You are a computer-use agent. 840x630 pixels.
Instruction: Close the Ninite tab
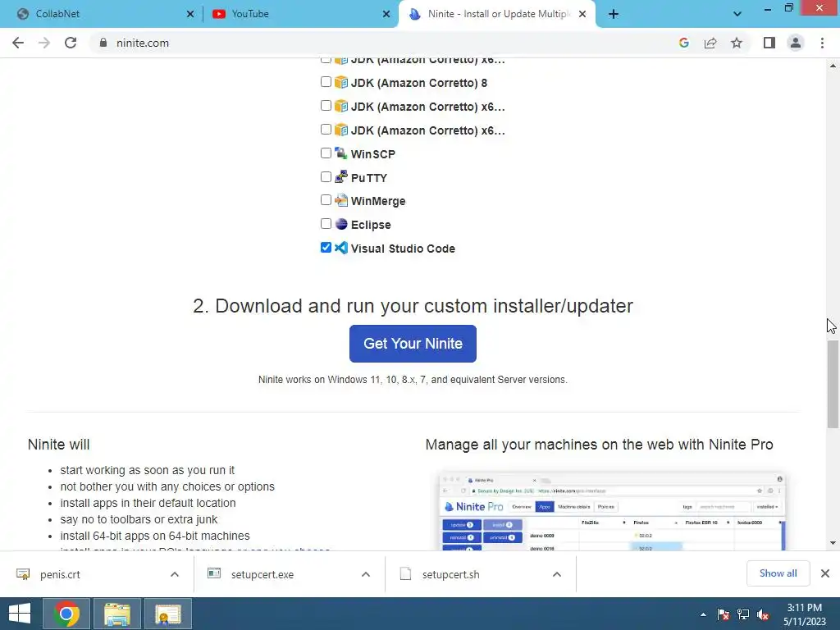(x=583, y=14)
